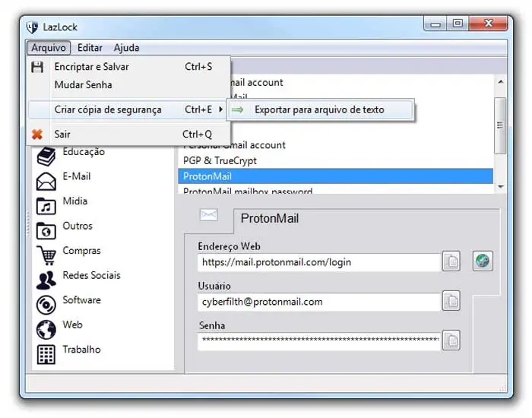Screen dimensions: 532x418
Task: Maximize the LazLock window
Action: [458, 24]
